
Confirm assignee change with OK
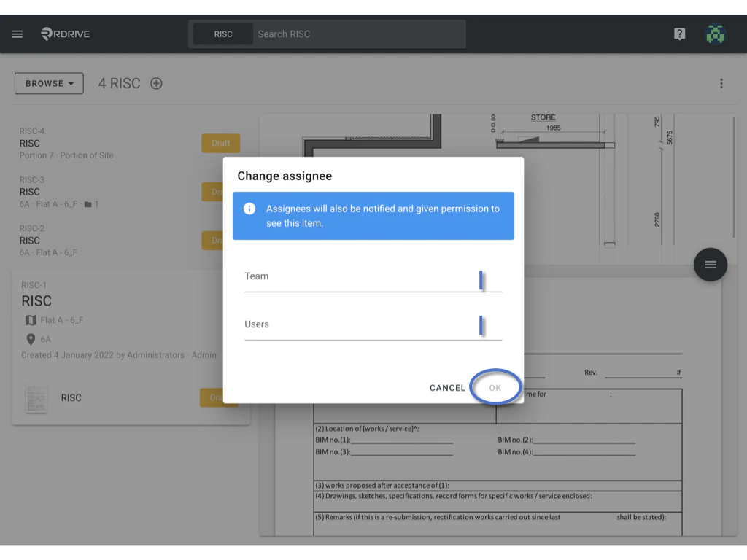(495, 387)
